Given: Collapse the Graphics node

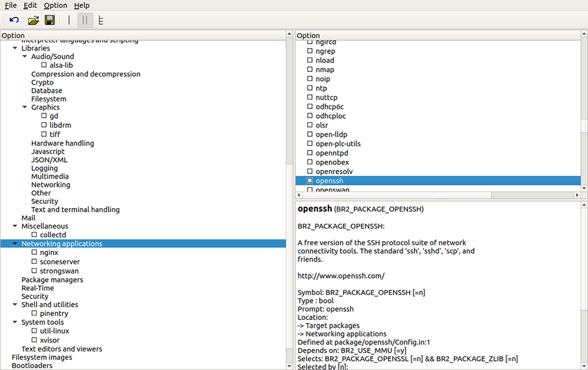Looking at the screenshot, I should point(25,107).
